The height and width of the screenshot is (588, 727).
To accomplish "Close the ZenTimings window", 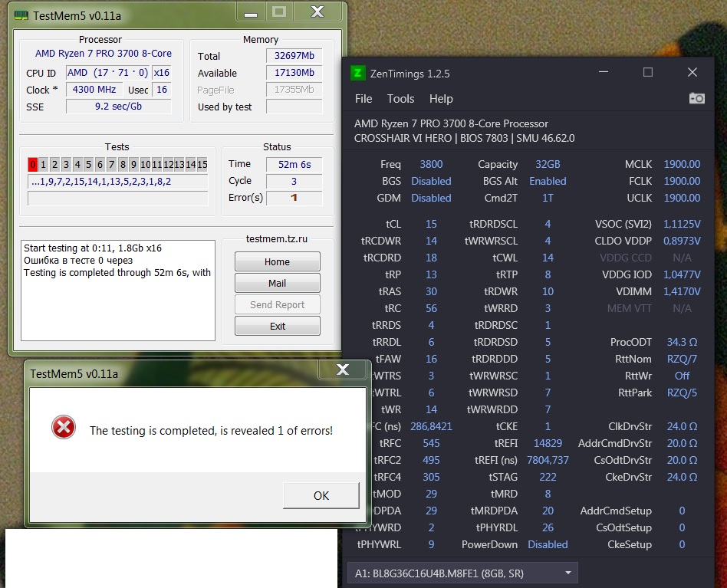I will coord(692,72).
